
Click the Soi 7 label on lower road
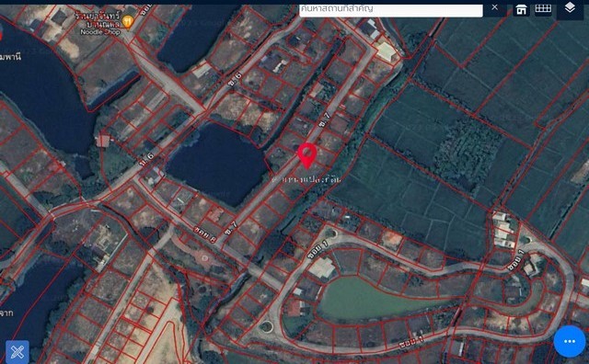tap(231, 228)
